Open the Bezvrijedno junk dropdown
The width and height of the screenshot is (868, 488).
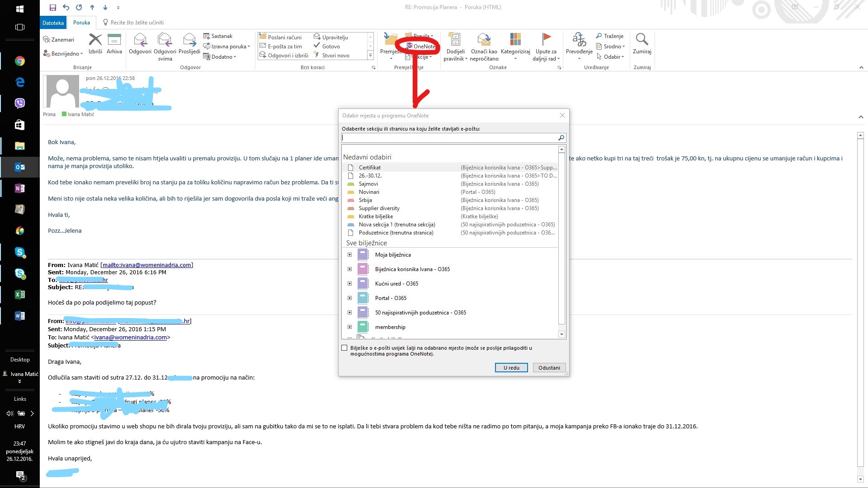63,54
